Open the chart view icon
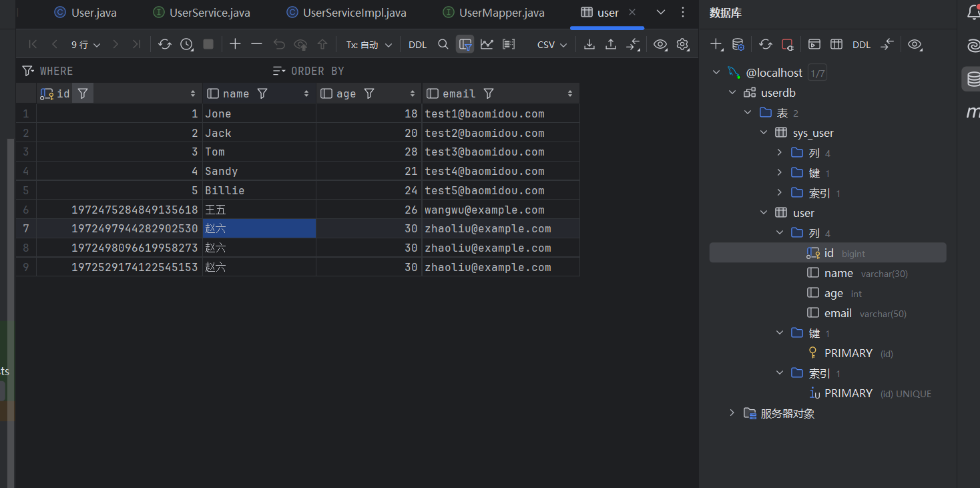980x488 pixels. pyautogui.click(x=487, y=44)
